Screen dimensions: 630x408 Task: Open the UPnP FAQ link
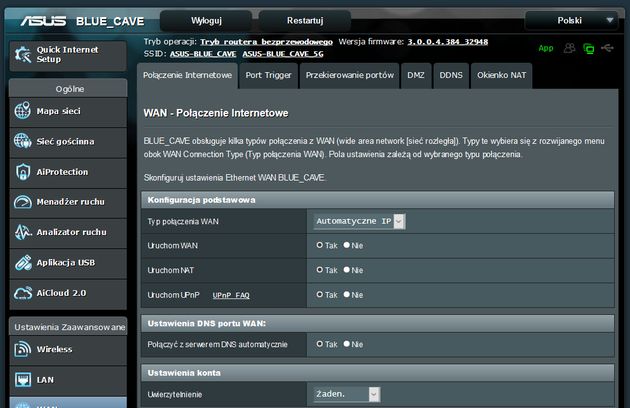[231, 295]
